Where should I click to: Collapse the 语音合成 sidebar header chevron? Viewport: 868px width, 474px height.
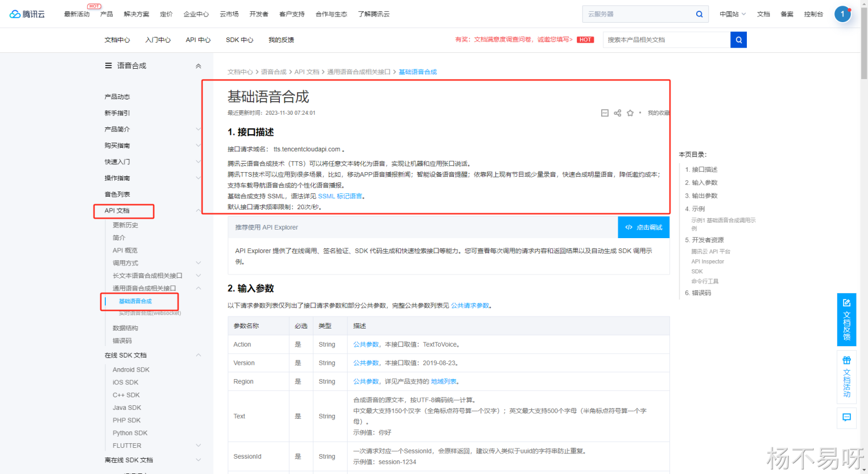(x=199, y=66)
